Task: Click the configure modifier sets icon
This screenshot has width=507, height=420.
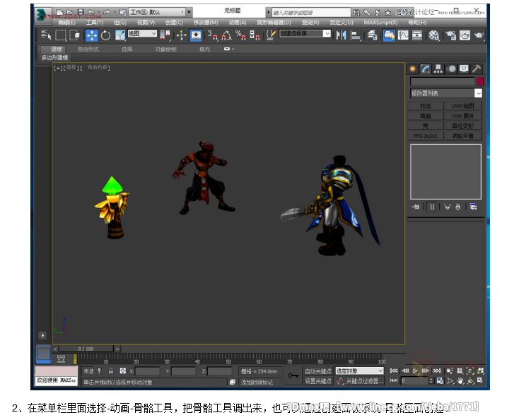Action: coord(473,207)
